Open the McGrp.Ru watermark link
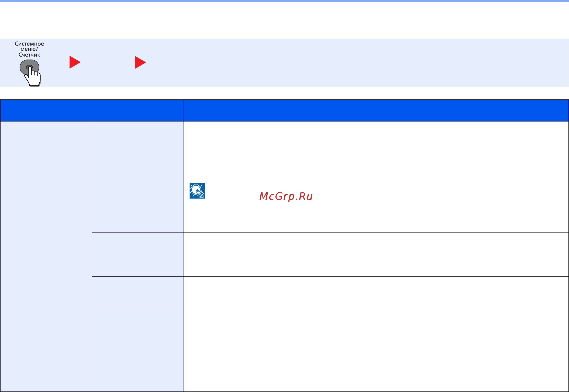This screenshot has width=569, height=392. [286, 196]
